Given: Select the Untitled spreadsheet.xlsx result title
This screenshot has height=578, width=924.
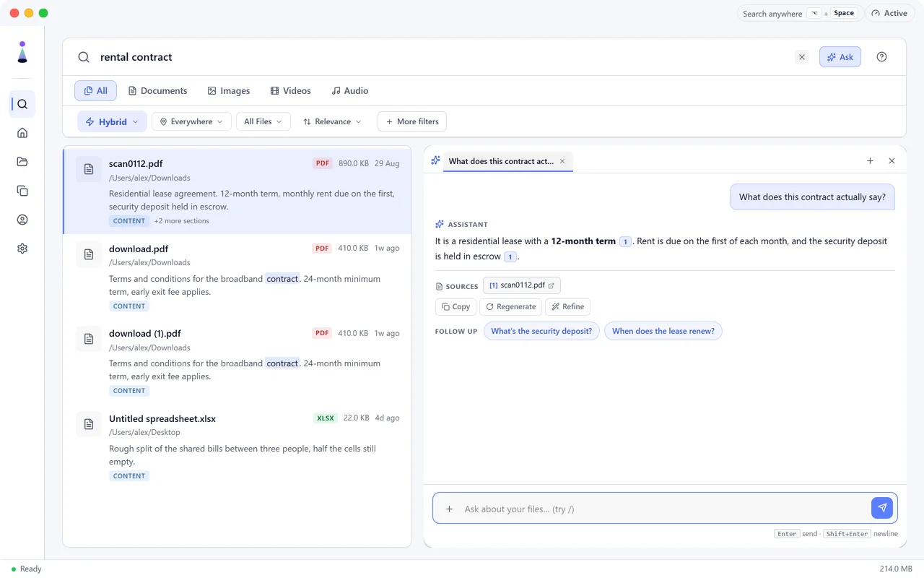Looking at the screenshot, I should [x=162, y=419].
